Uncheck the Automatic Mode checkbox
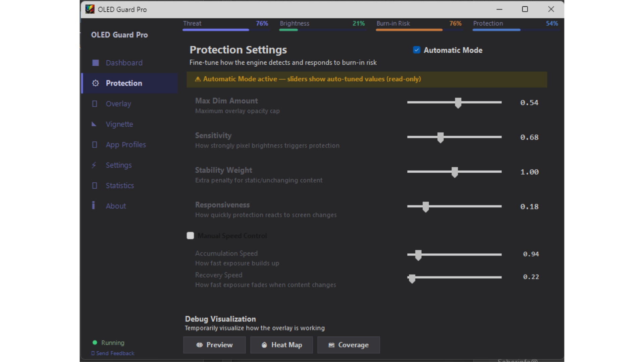This screenshot has height=362, width=644. [x=417, y=50]
